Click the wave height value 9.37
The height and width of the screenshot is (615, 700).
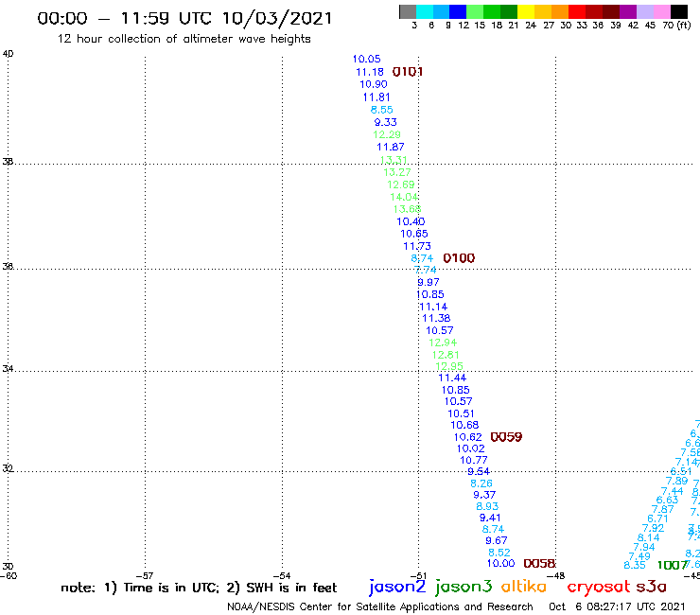pos(484,495)
